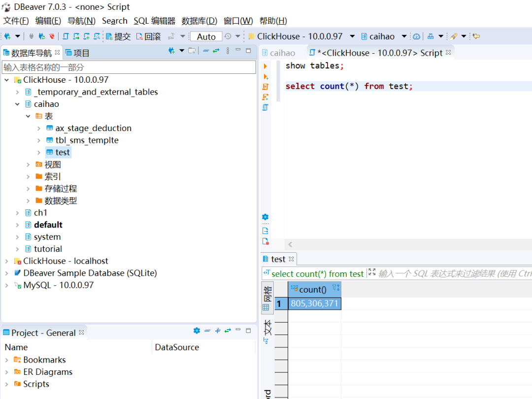The height and width of the screenshot is (399, 532).
Task: Collapse the 表 tables folder
Action: pyautogui.click(x=28, y=116)
